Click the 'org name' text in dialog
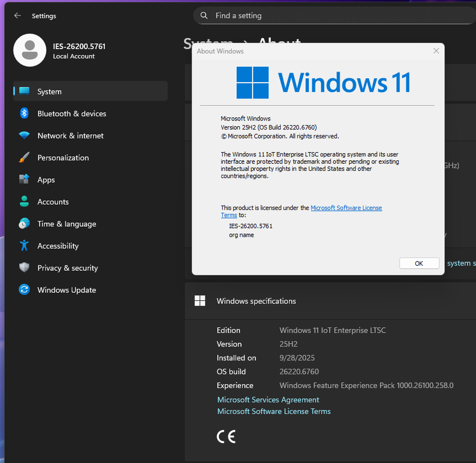Image resolution: width=476 pixels, height=463 pixels. [241, 235]
